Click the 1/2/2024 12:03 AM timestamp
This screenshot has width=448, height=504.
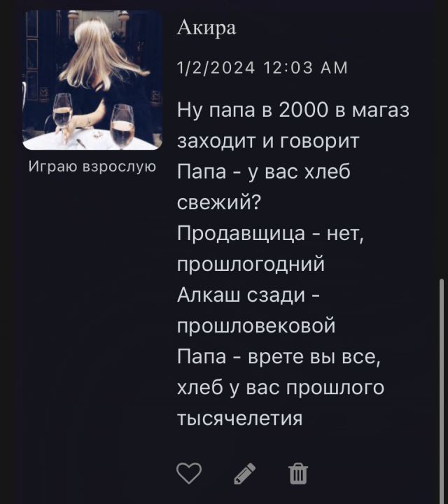pyautogui.click(x=262, y=68)
